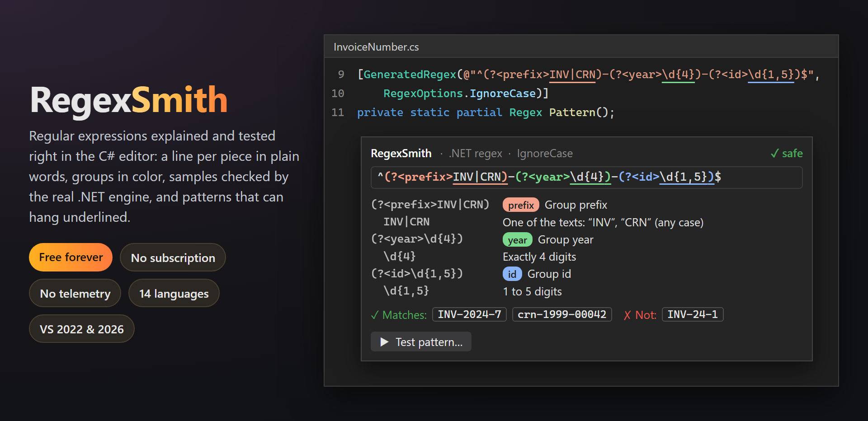
Task: Click the '1 to 5 digits' description
Action: coord(532,292)
